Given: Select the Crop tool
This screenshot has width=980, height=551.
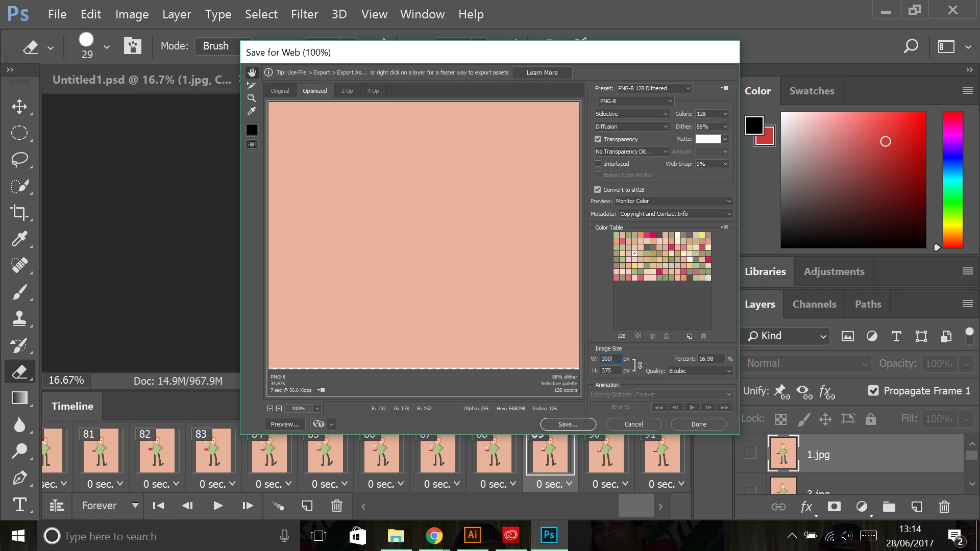Looking at the screenshot, I should click(x=19, y=212).
